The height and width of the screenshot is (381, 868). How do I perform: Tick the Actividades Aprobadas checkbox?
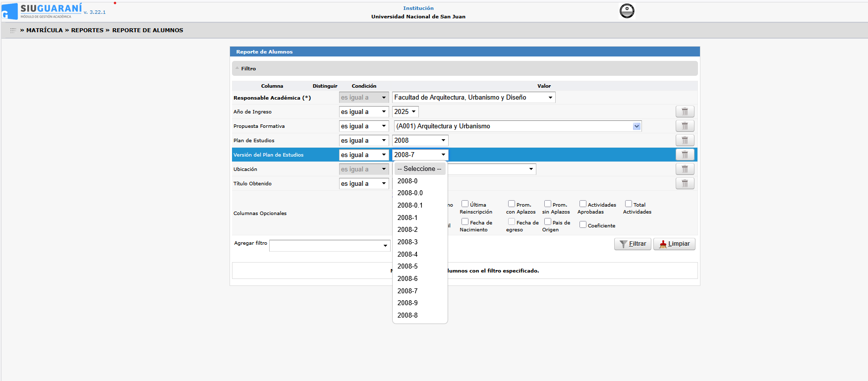click(x=583, y=204)
